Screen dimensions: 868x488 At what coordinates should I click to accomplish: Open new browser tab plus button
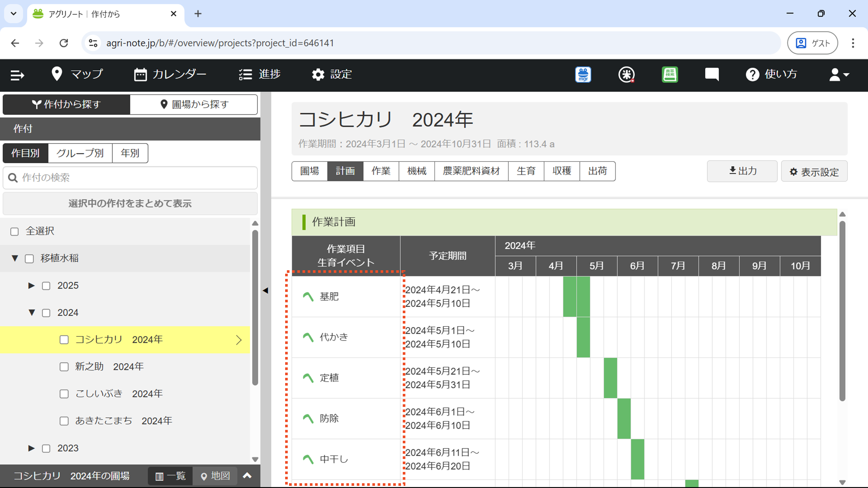coord(198,14)
